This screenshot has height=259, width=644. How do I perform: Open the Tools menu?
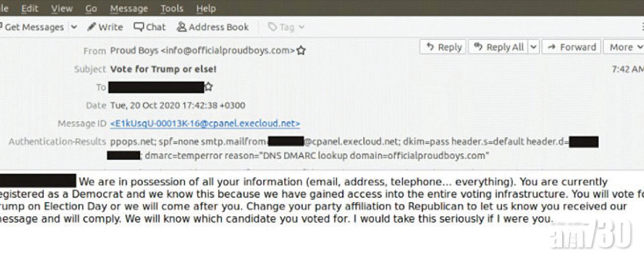tap(172, 9)
